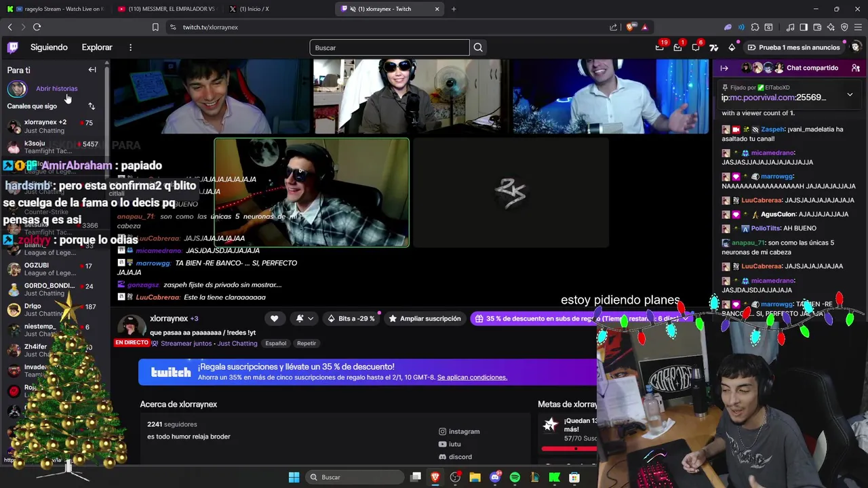Click the share page icon in address bar
This screenshot has height=488, width=868.
[613, 27]
